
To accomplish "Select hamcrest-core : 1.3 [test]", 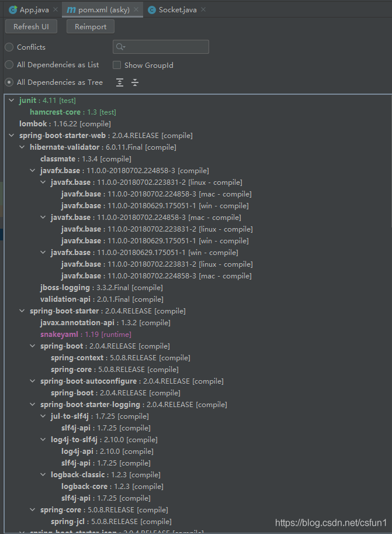I will pos(73,112).
